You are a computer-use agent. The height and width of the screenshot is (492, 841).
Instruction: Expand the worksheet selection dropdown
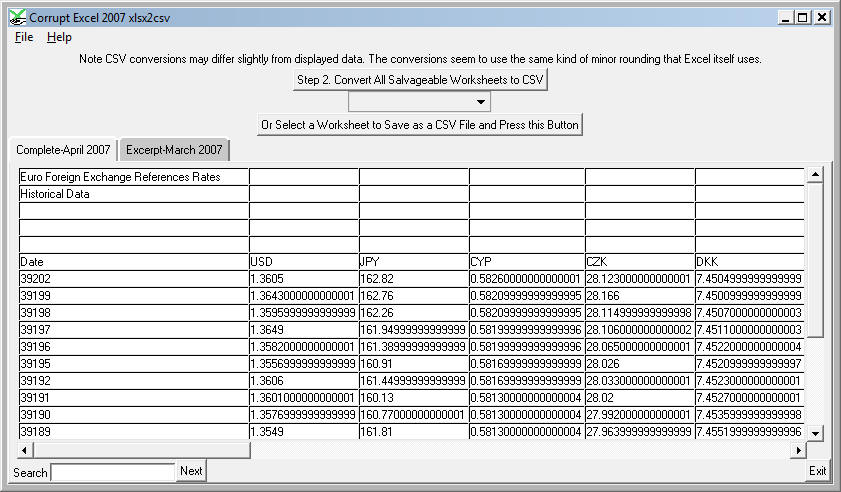[x=481, y=102]
